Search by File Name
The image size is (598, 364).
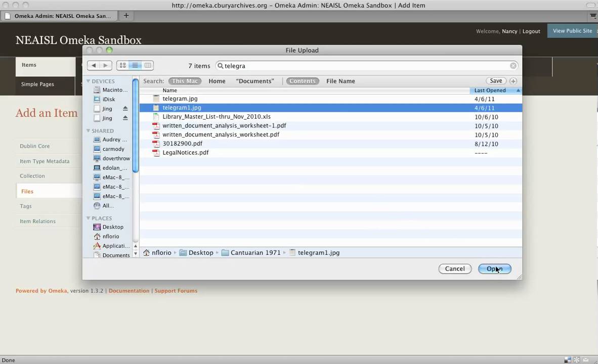click(340, 81)
